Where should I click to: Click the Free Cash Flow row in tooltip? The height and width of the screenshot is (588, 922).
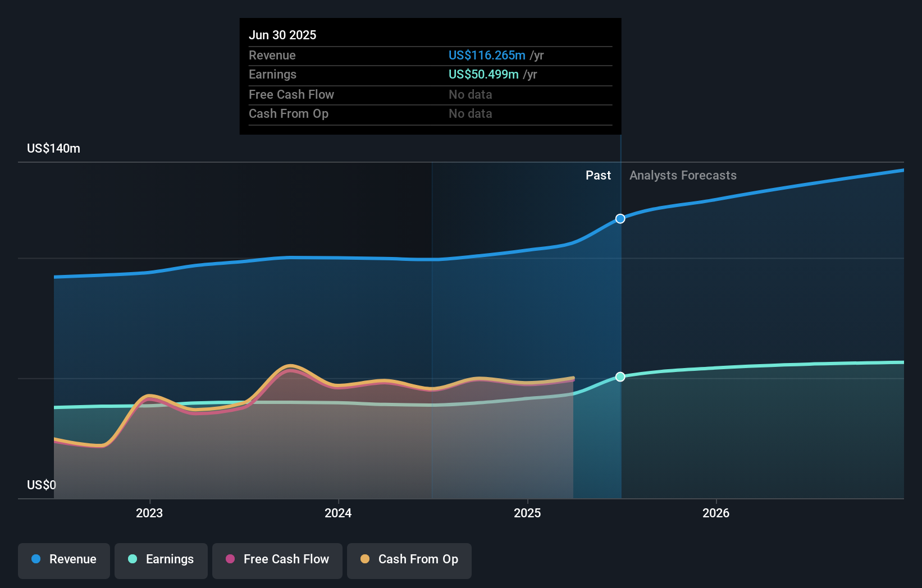pyautogui.click(x=430, y=94)
